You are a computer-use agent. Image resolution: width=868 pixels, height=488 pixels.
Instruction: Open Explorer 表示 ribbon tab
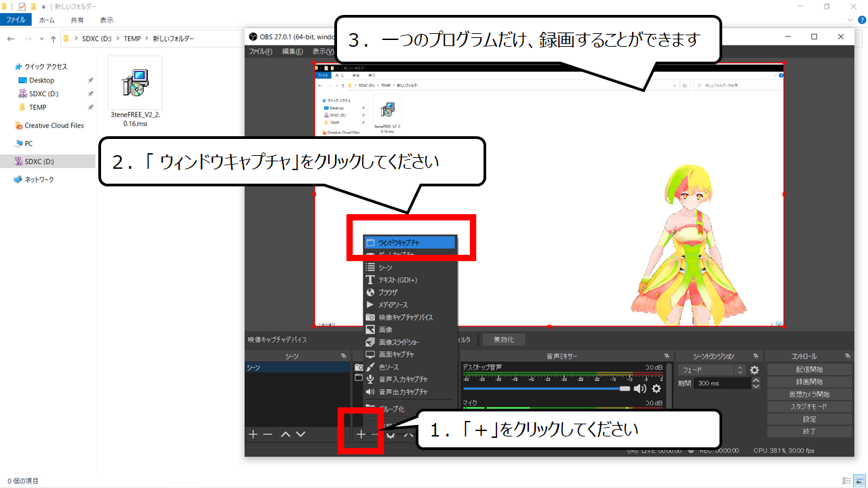click(x=106, y=20)
